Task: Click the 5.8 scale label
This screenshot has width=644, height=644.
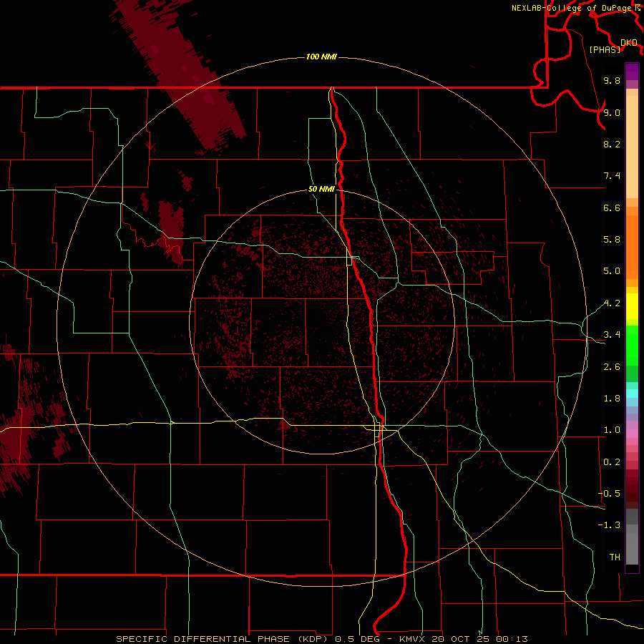Action: 612,240
